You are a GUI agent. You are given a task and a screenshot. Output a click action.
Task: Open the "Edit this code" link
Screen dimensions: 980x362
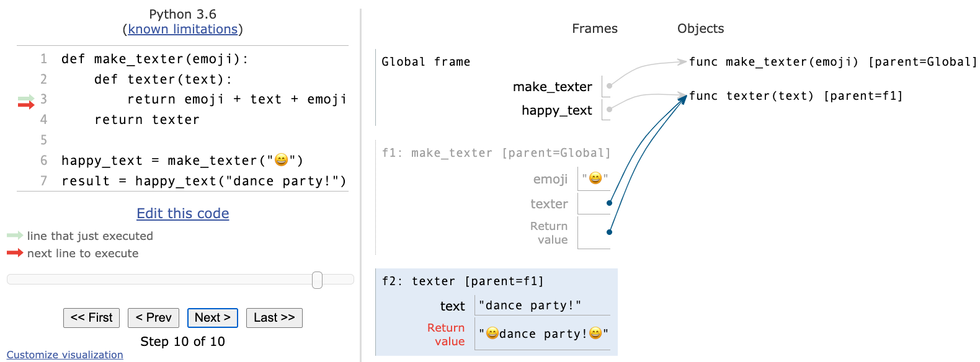tap(182, 214)
